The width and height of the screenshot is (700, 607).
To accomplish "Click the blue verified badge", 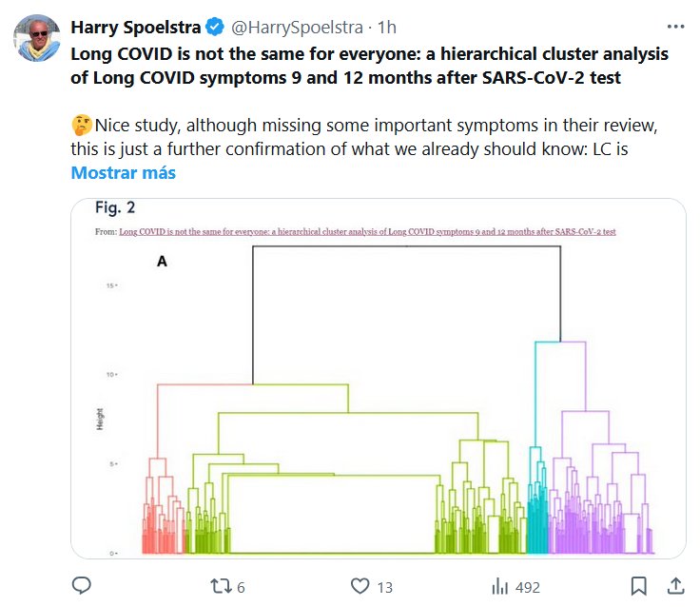I will [215, 28].
